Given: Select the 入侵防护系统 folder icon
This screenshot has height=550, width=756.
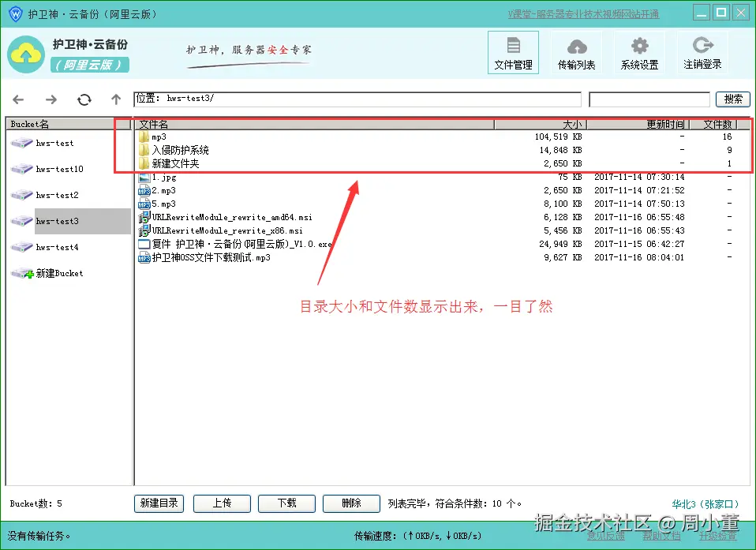Looking at the screenshot, I should pos(144,151).
